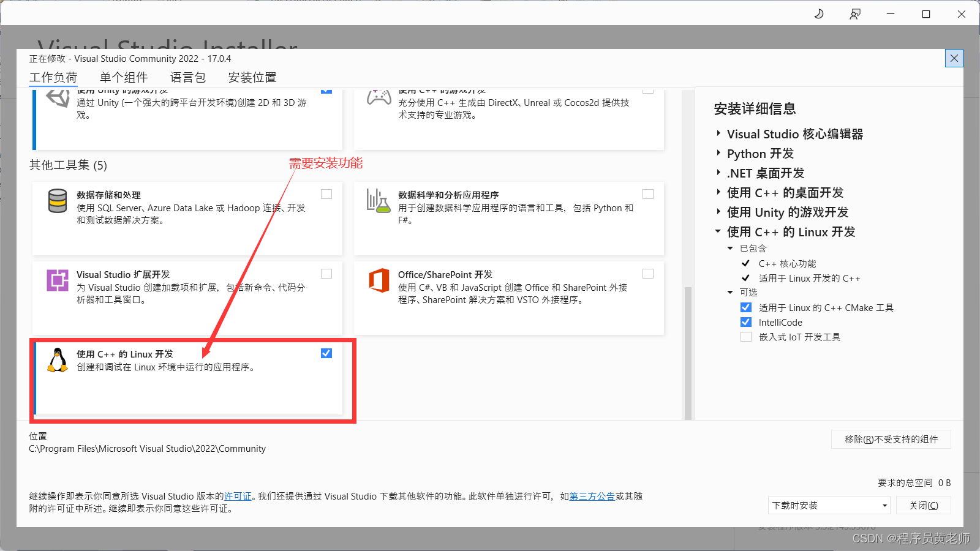Click 适用于 Linux 开发的 C++ included item
This screenshot has width=980, height=551.
tap(810, 278)
